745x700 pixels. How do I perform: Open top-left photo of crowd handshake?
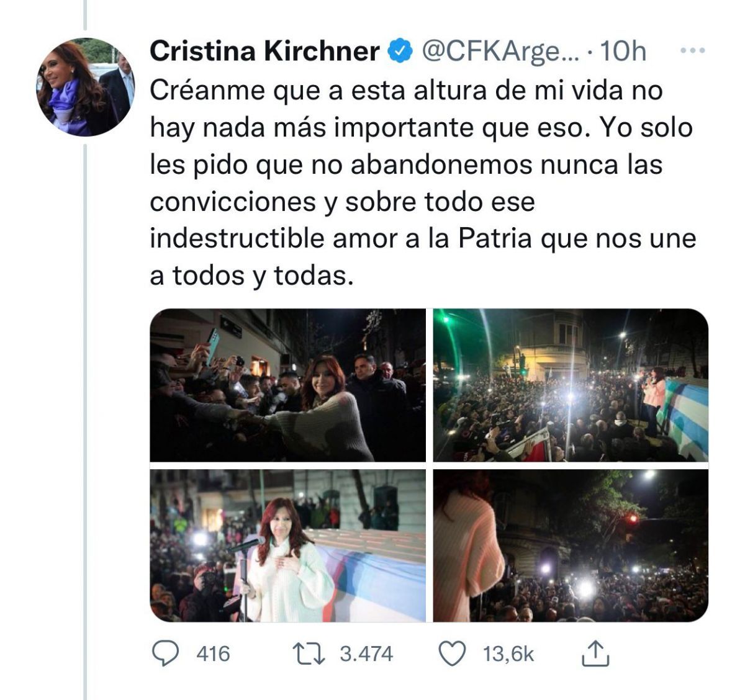(288, 385)
